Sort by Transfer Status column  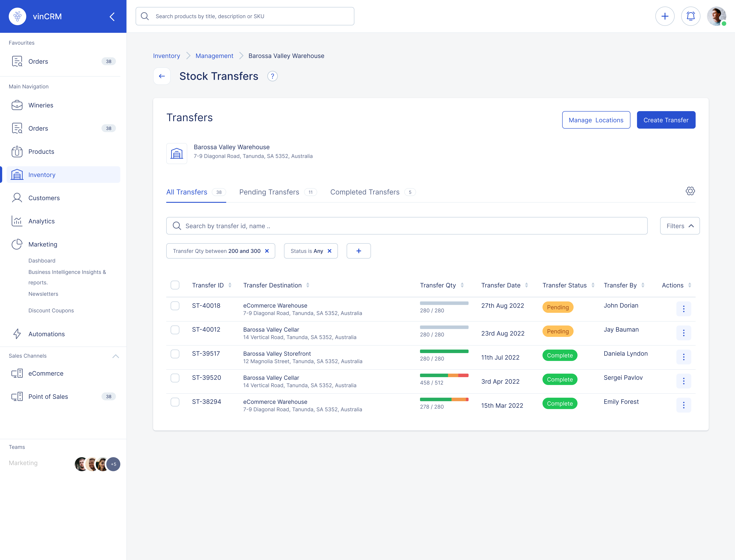593,285
